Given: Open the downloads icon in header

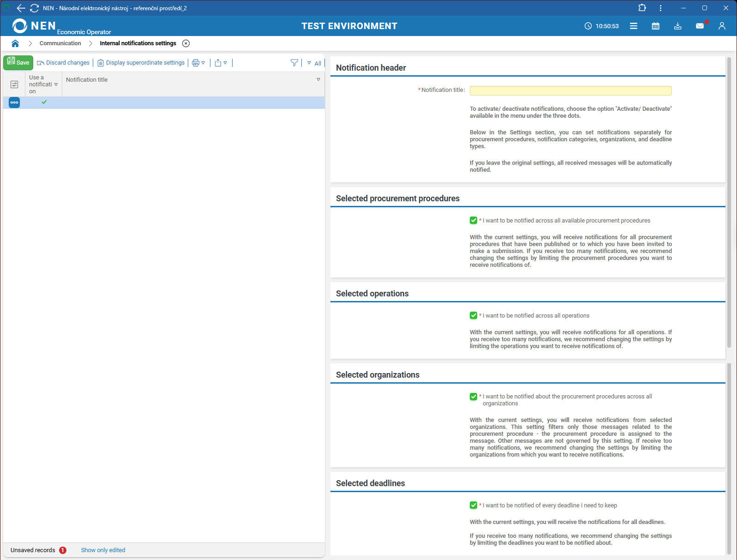Looking at the screenshot, I should pyautogui.click(x=677, y=26).
